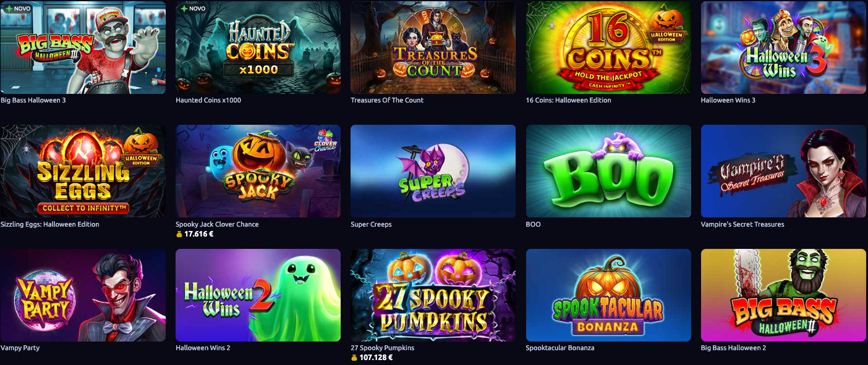The width and height of the screenshot is (868, 365).
Task: Open the Big Bass Halloween 3 game thumbnail
Action: coord(83,48)
